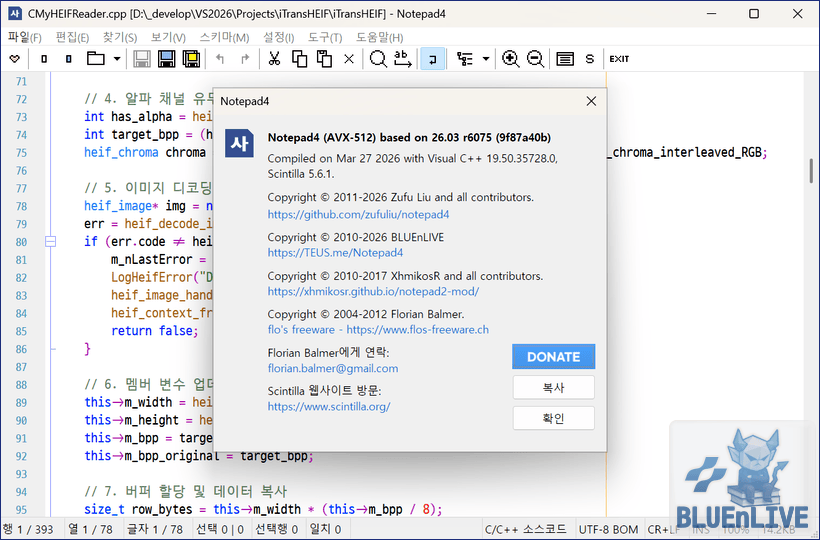This screenshot has height=540, width=820.
Task: Toggle the word wrap toolbar button
Action: coord(433,59)
